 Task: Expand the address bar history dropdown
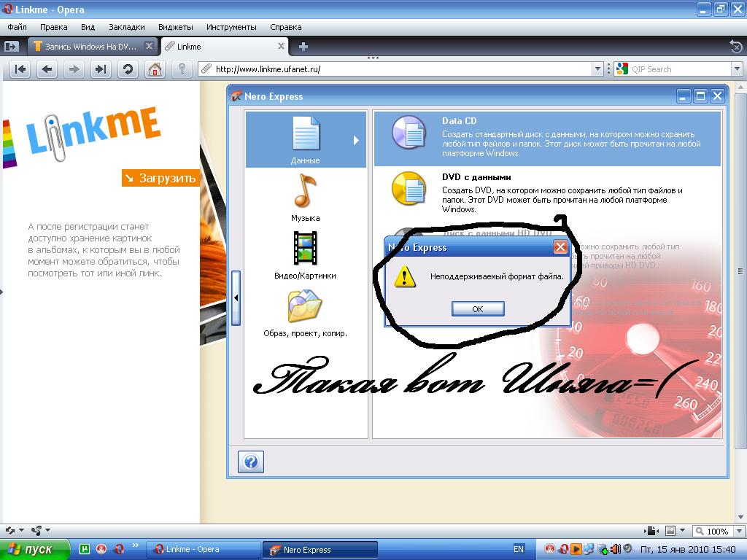(x=598, y=69)
